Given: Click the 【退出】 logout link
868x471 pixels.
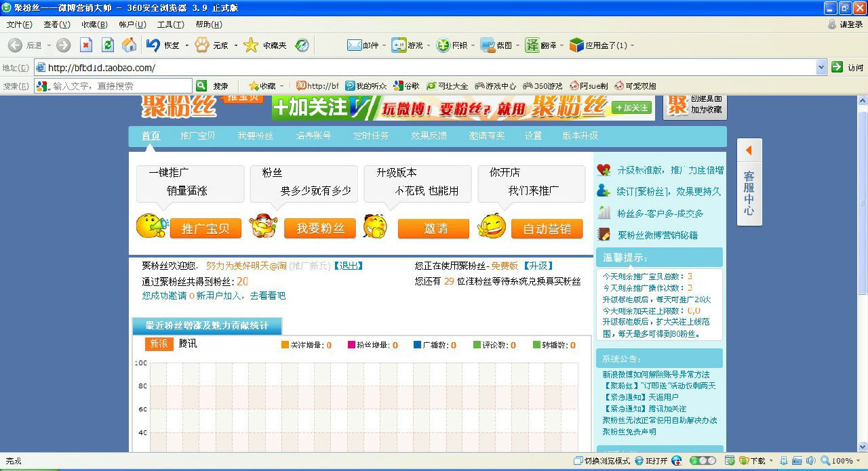Looking at the screenshot, I should coord(348,266).
